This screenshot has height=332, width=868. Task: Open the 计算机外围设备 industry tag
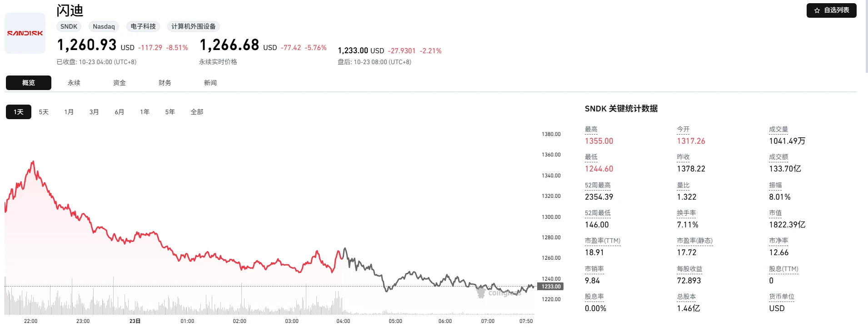coord(194,26)
